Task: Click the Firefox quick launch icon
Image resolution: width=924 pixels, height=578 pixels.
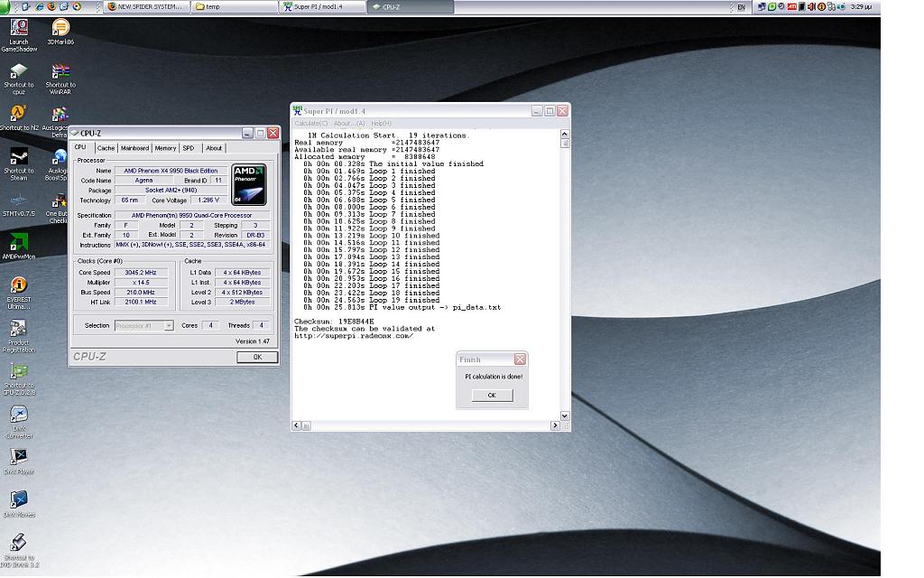Action: pos(51,6)
